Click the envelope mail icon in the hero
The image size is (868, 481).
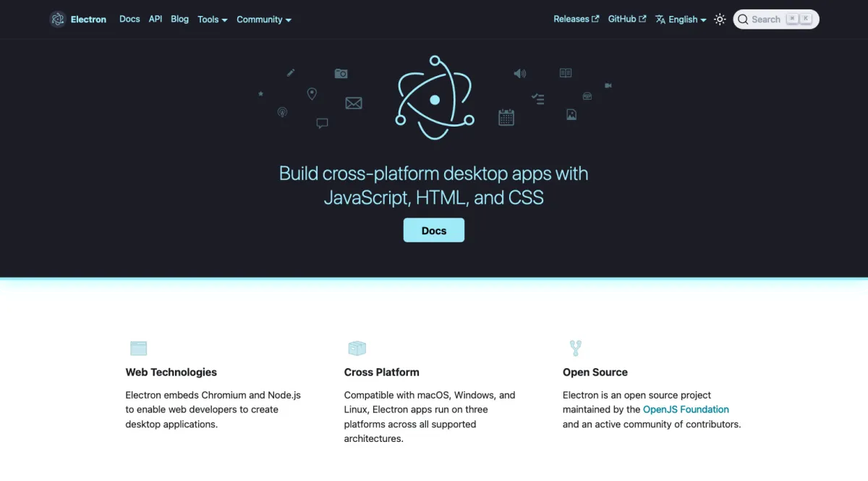pos(354,103)
